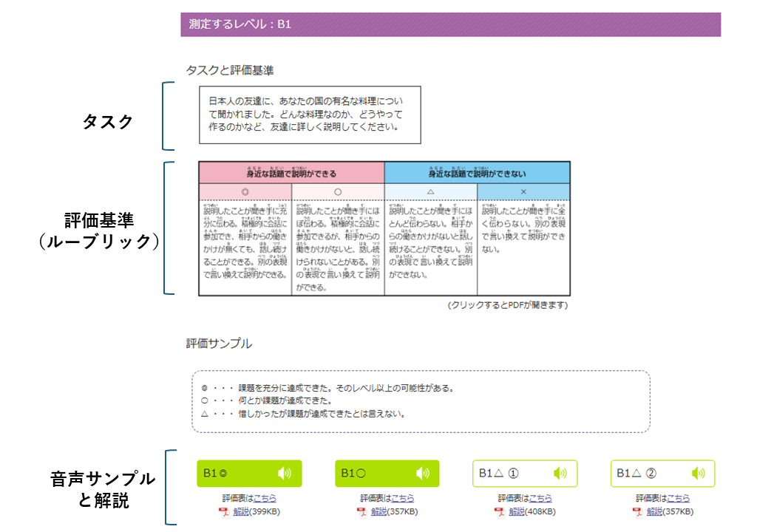Open the こちら evaluation sheet link for B1◎

(x=265, y=499)
